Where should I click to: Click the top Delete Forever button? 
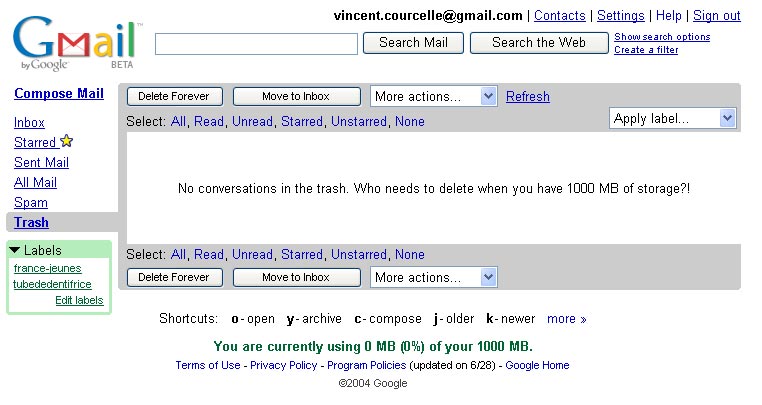coord(175,96)
